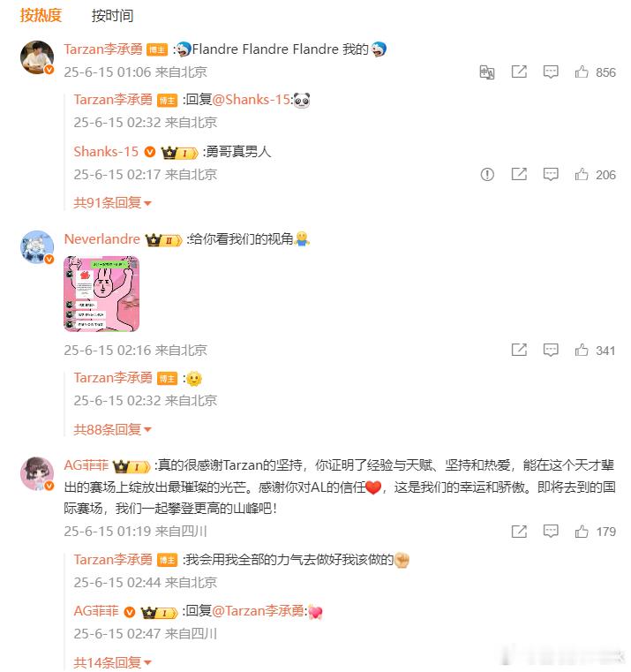631x672 pixels.
Task: Open reply box on Neverlandre's comment
Action: 551,350
